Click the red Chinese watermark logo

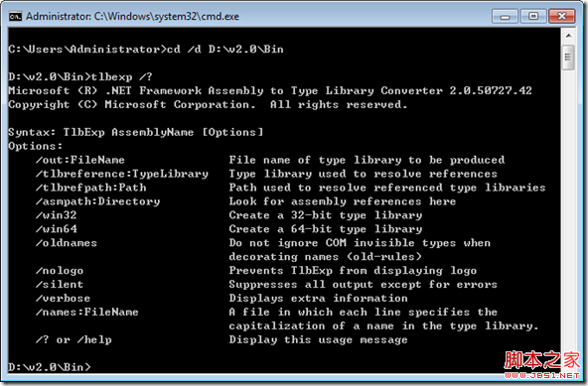tap(542, 360)
